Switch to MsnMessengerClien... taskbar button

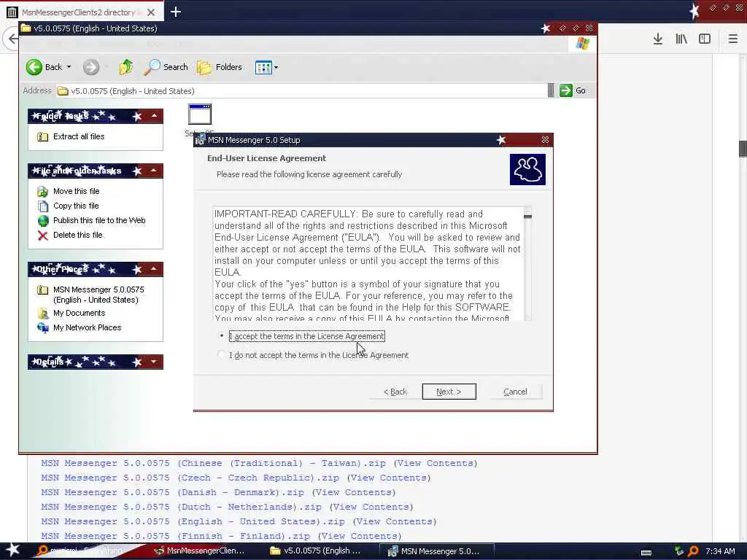(x=199, y=551)
